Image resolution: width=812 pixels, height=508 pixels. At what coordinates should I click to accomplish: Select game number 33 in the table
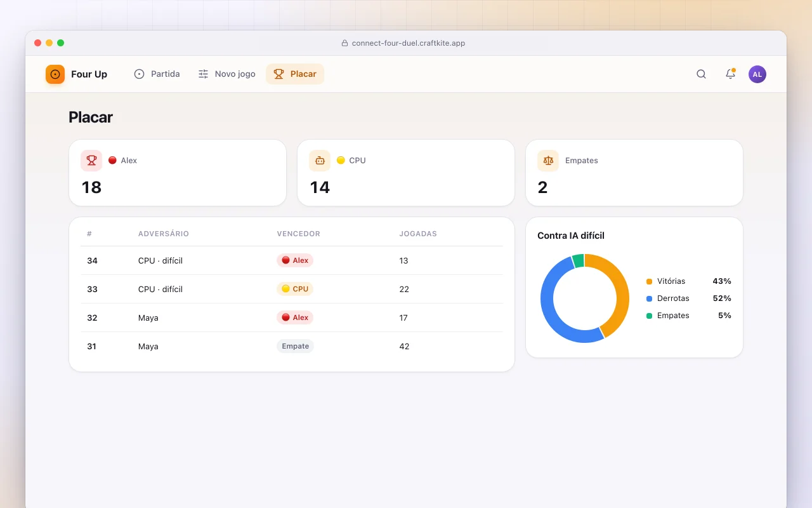(92, 289)
